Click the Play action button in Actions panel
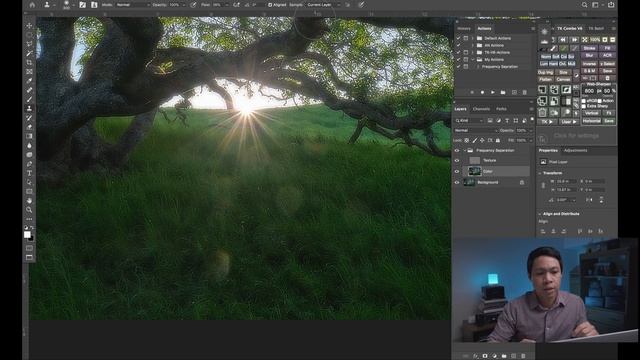Image resolution: width=640 pixels, height=360 pixels. [x=493, y=92]
